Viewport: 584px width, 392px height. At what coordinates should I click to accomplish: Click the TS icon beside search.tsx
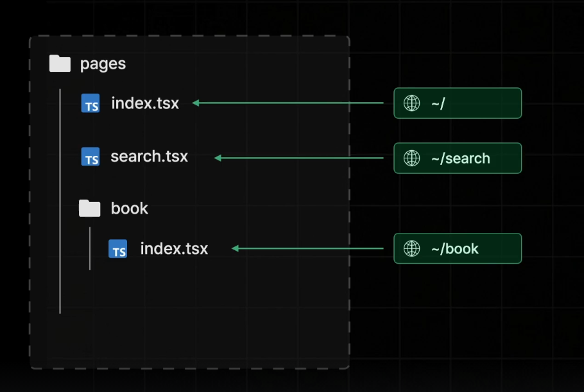coord(90,157)
